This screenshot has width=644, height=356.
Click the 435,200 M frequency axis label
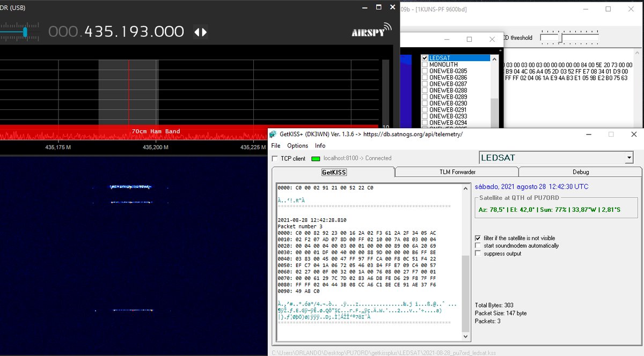point(156,147)
